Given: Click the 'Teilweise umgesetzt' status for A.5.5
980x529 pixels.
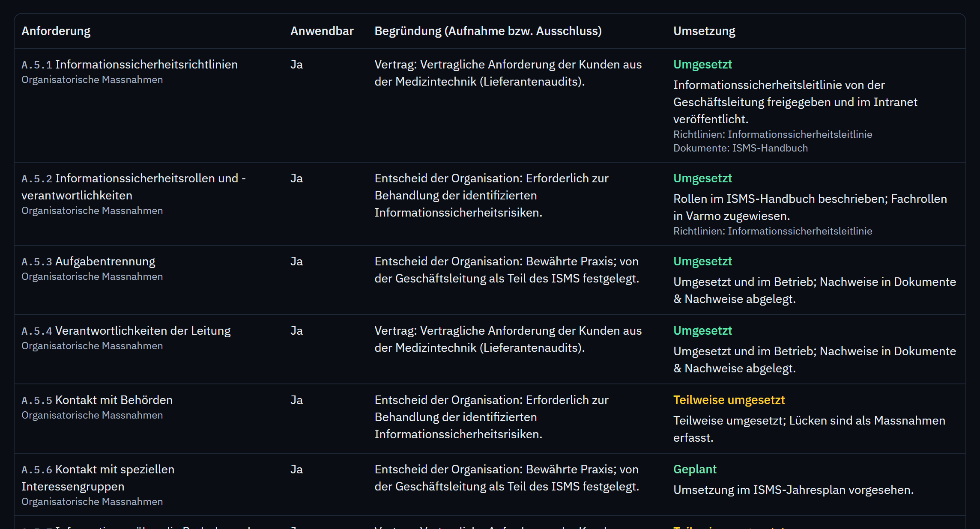Looking at the screenshot, I should 729,400.
